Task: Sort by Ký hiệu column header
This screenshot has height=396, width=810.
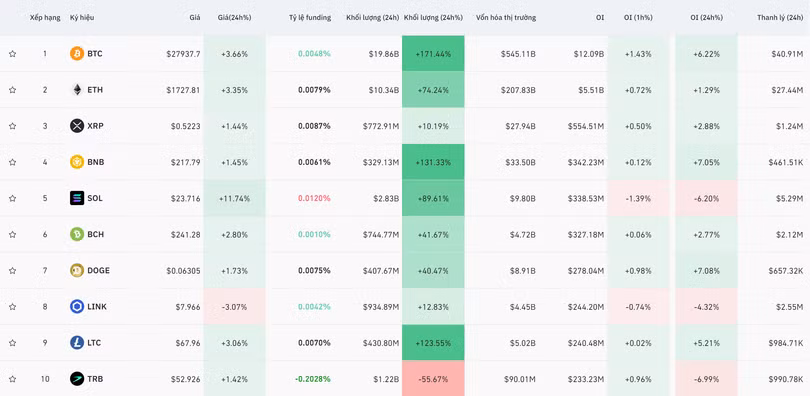Action: pos(82,18)
